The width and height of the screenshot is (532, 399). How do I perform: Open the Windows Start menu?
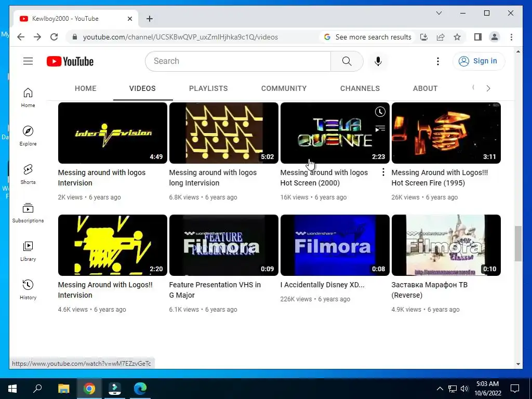click(x=12, y=389)
